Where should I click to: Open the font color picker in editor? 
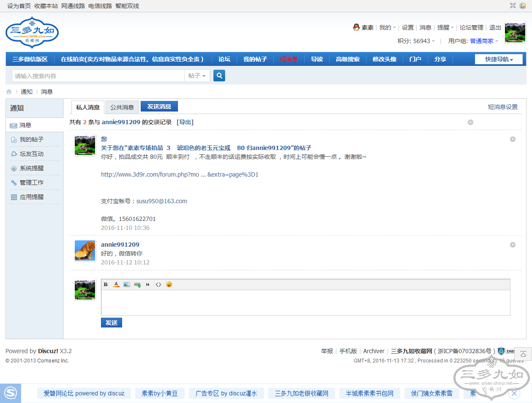[x=116, y=284]
